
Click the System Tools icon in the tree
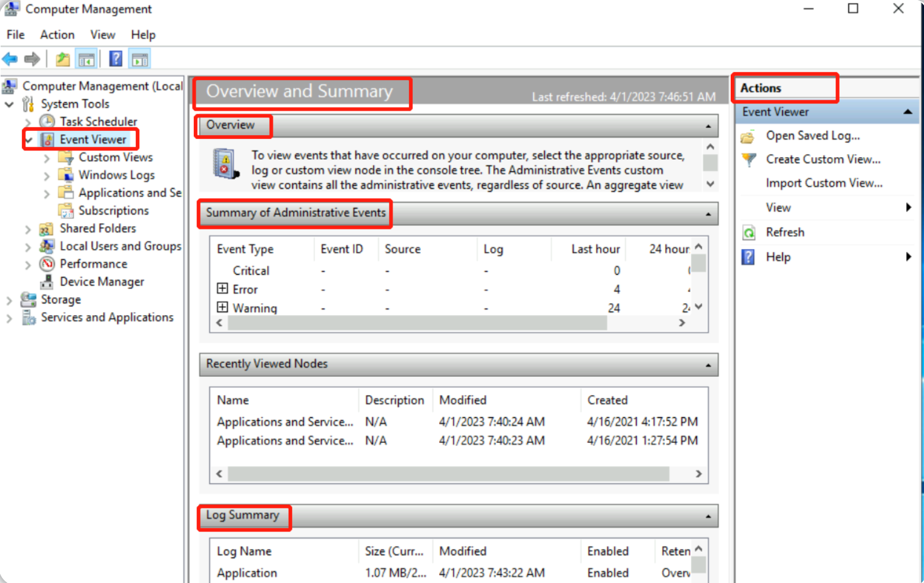coord(28,104)
